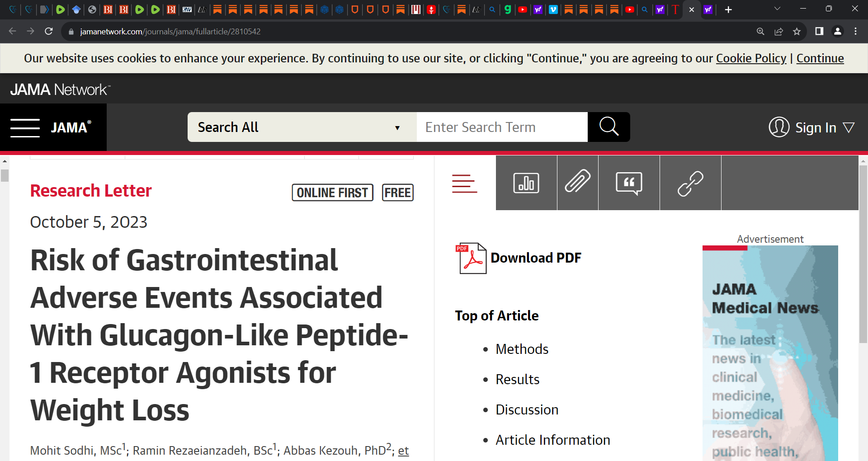Open the chain-link related panel
This screenshot has width=868, height=461.
690,183
